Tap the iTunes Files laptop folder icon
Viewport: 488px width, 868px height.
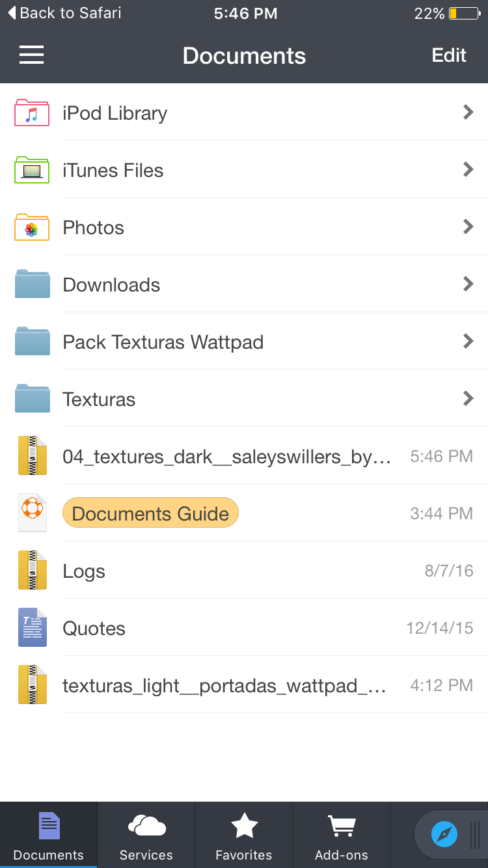coord(32,170)
